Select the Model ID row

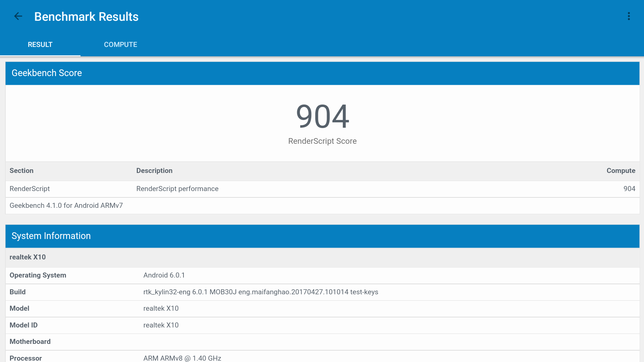[23, 325]
